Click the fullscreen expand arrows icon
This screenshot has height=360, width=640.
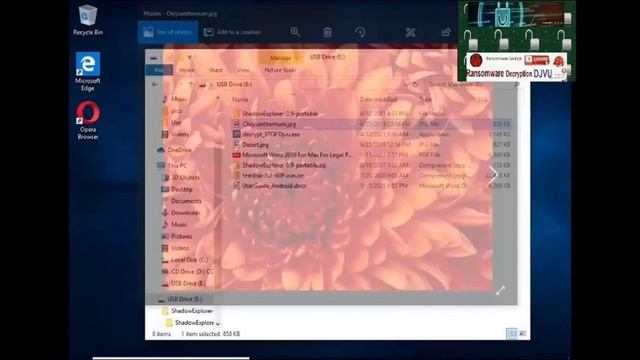tap(500, 290)
